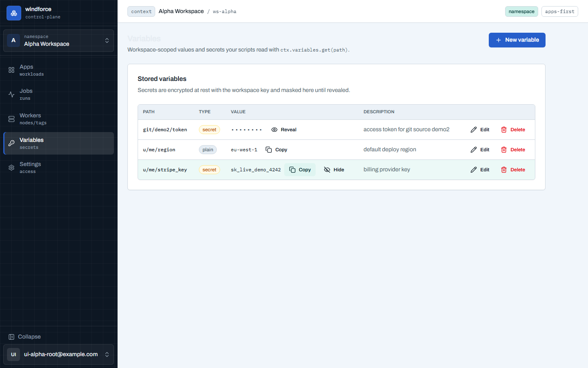Screen dimensions: 588x368
Task: Edit the git/demo2/token variable
Action: point(480,130)
